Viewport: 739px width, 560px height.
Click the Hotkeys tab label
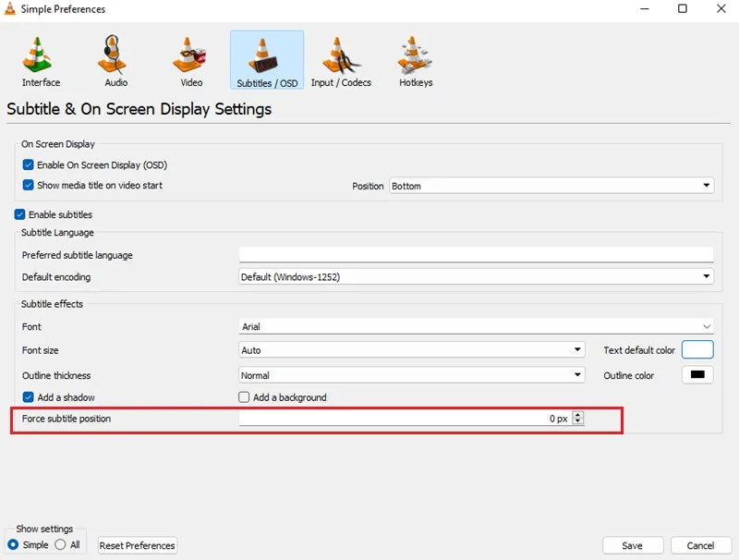(416, 82)
